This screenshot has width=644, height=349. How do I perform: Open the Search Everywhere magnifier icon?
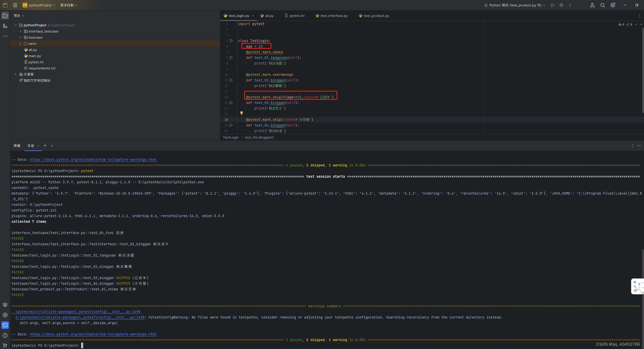click(603, 5)
